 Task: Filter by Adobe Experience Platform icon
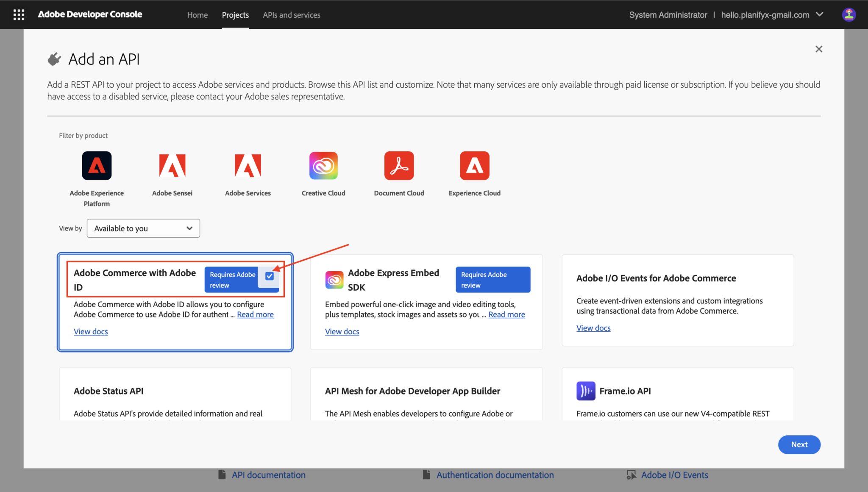click(97, 166)
